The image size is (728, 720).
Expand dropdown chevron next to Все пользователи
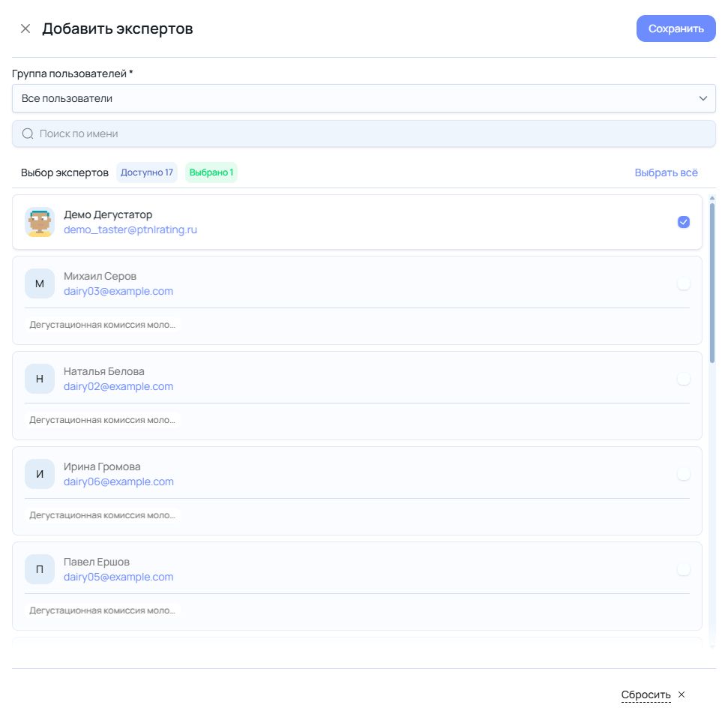coord(703,98)
